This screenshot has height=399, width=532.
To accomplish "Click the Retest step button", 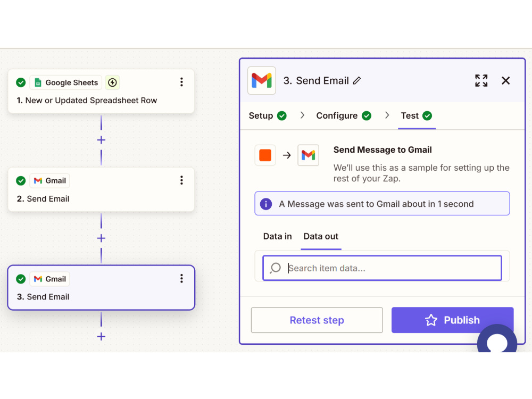I will click(317, 320).
